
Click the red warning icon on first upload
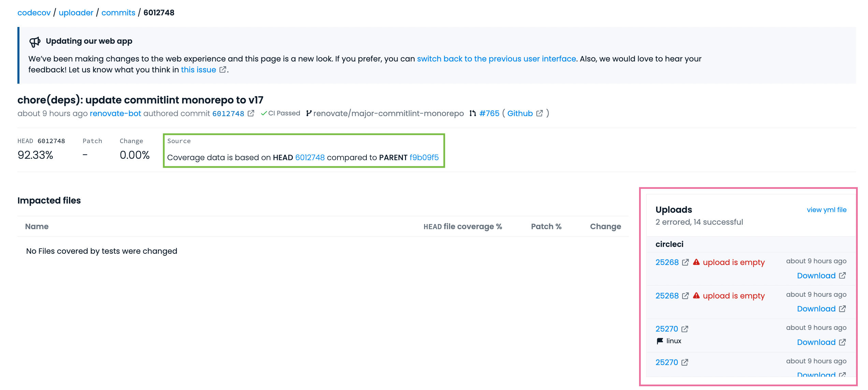[696, 262]
